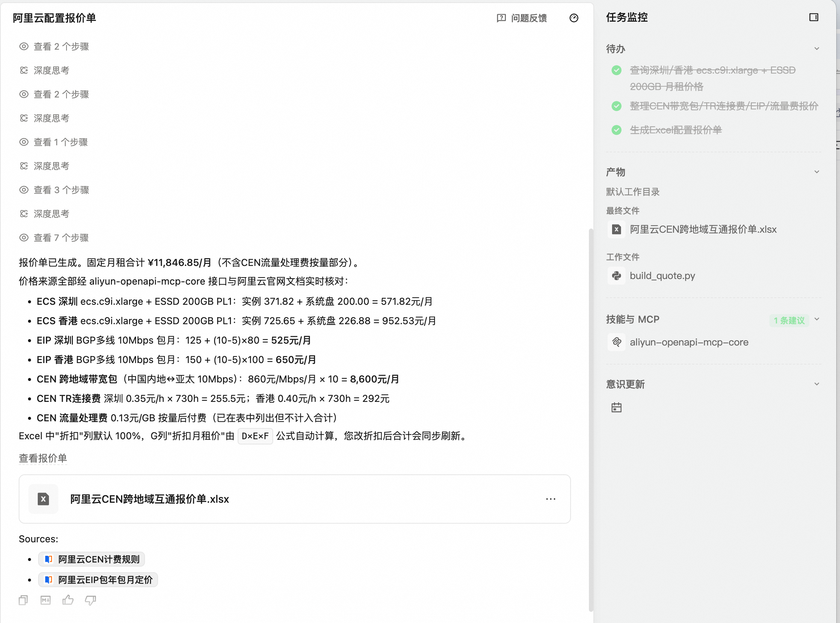
Task: Show the 查看 3 个步骤 details
Action: 54,190
